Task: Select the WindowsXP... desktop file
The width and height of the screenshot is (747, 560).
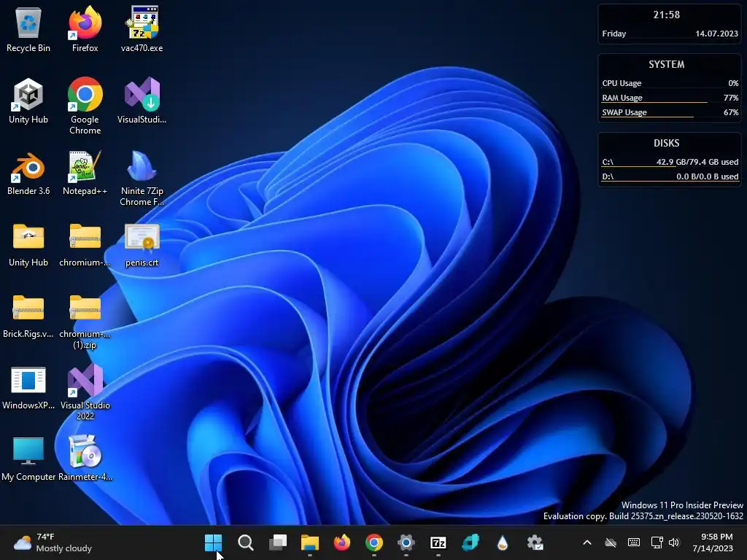Action: (x=28, y=386)
